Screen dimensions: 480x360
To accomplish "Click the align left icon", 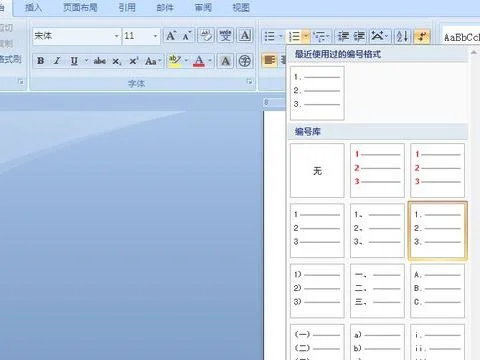I will click(x=269, y=61).
